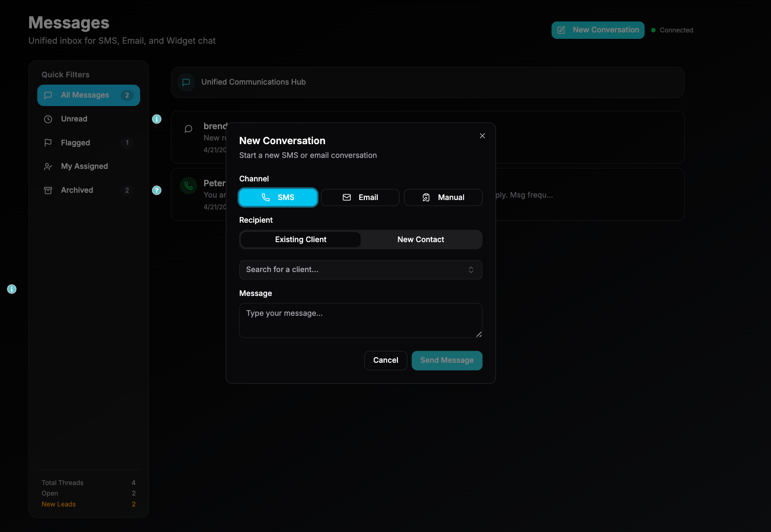771x532 pixels.
Task: Click the chat bubble icon on brend conversation
Action: [188, 129]
